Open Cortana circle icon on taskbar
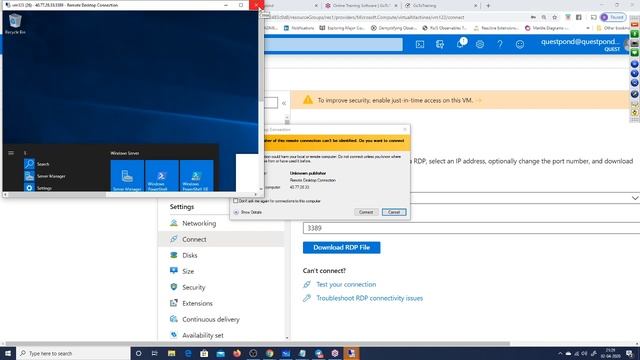Image resolution: width=640 pixels, height=360 pixels. pos(138,353)
